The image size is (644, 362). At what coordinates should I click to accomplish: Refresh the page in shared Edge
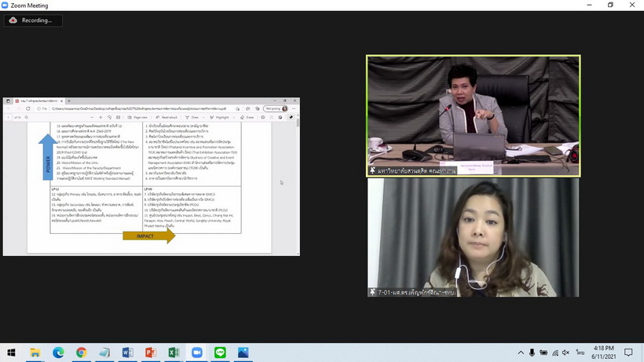28,109
